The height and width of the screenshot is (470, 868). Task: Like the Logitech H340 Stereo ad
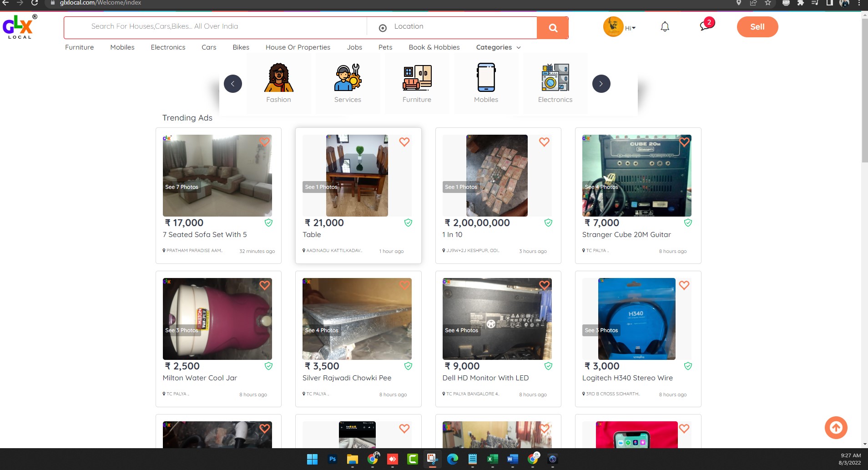[x=684, y=285]
